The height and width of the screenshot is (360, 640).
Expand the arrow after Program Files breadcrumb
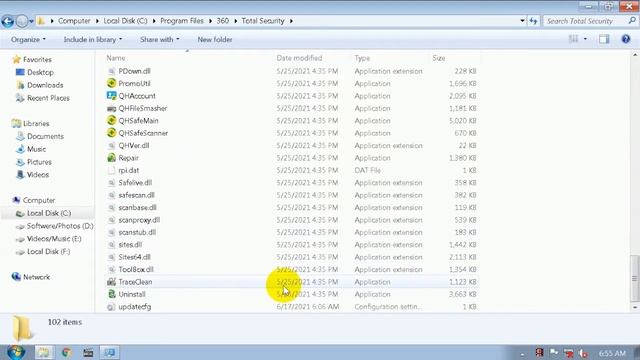(210, 21)
